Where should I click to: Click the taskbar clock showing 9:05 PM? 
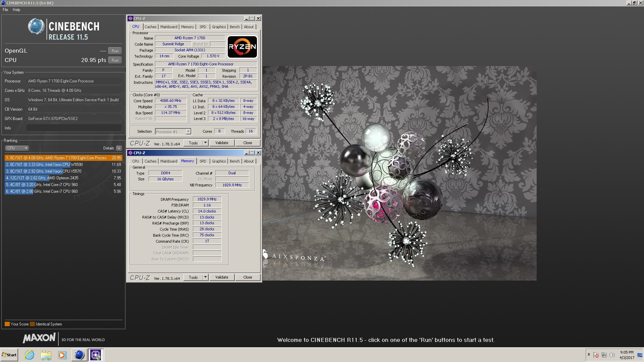(x=627, y=355)
